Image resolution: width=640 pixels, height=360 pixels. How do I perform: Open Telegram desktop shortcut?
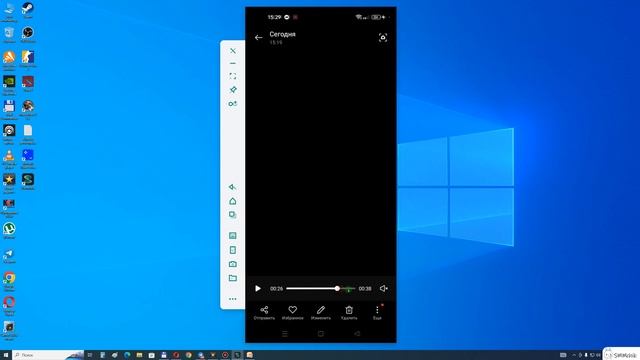click(x=9, y=256)
